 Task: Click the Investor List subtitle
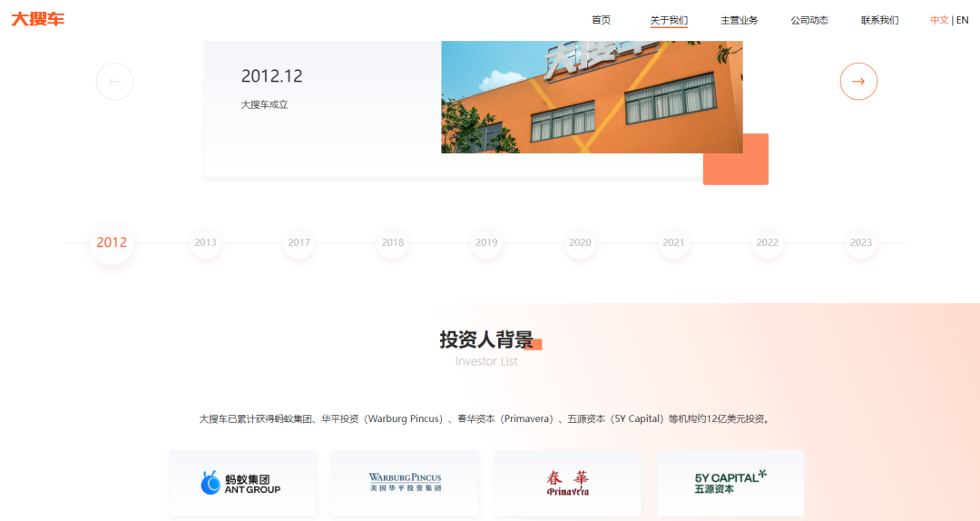click(486, 361)
